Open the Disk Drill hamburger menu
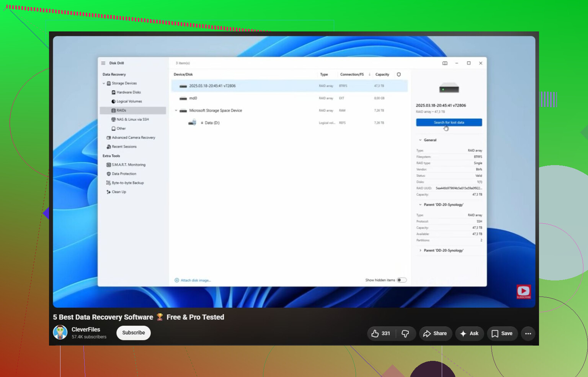588x377 pixels. pyautogui.click(x=103, y=63)
